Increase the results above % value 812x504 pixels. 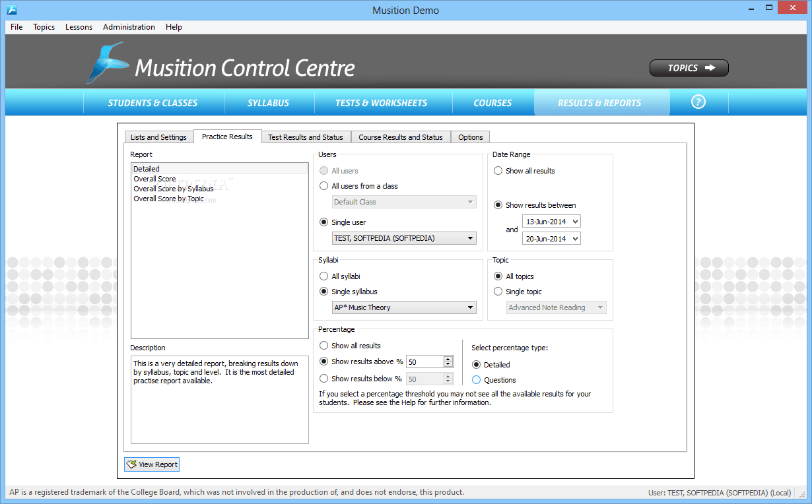pyautogui.click(x=449, y=359)
